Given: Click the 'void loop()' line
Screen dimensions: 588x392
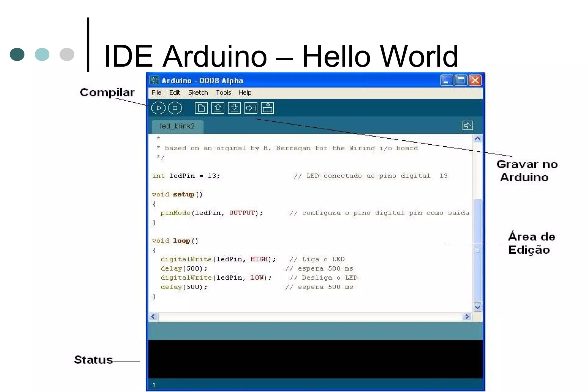Looking at the screenshot, I should [175, 241].
